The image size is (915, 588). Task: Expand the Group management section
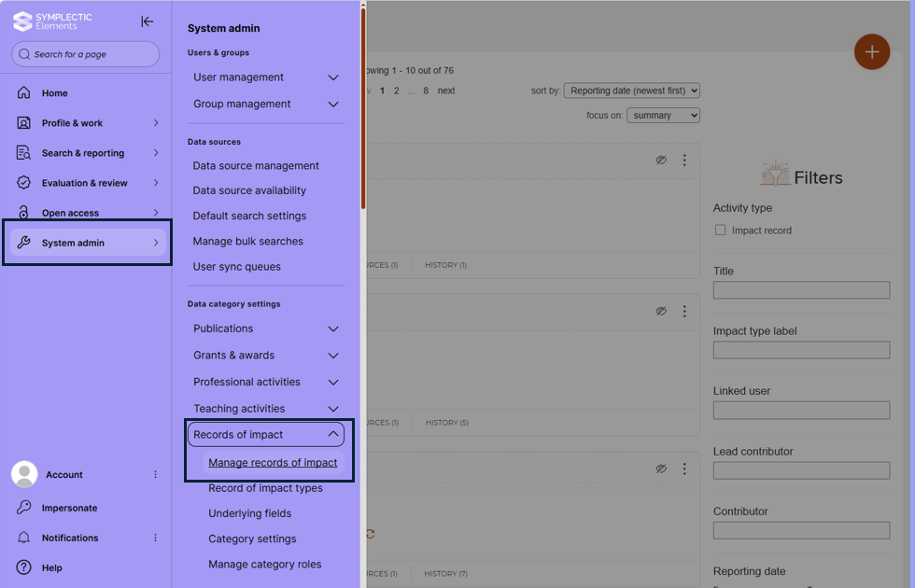pos(266,104)
